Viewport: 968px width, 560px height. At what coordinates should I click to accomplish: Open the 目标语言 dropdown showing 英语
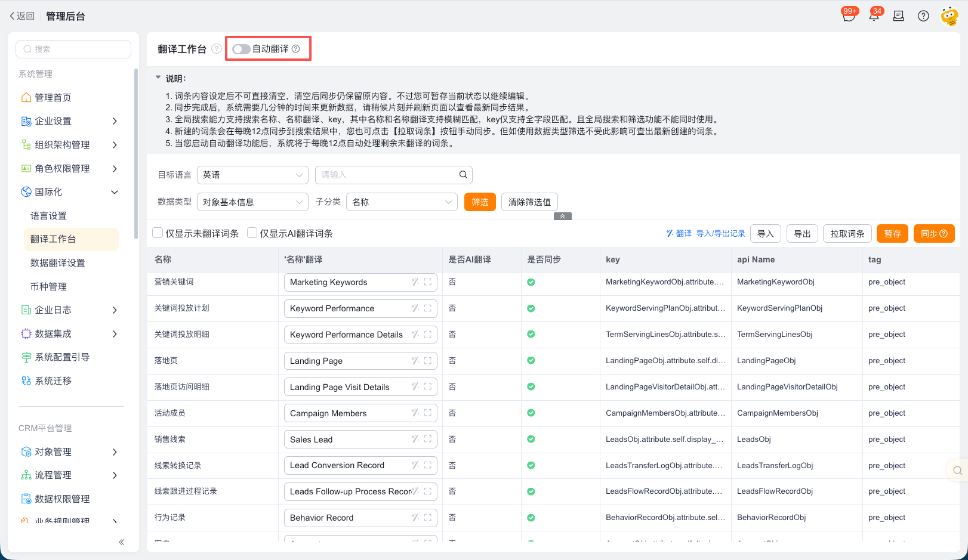coord(252,175)
